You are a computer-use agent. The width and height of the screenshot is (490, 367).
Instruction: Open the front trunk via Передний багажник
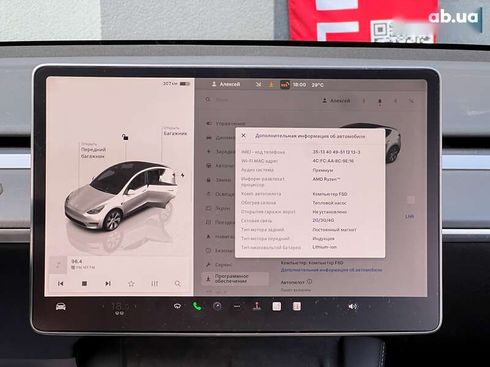tap(93, 151)
